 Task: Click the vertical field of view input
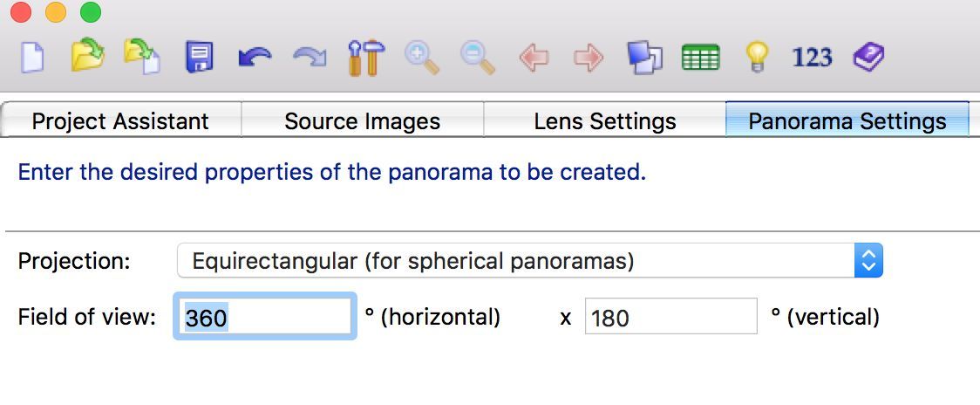coord(671,318)
